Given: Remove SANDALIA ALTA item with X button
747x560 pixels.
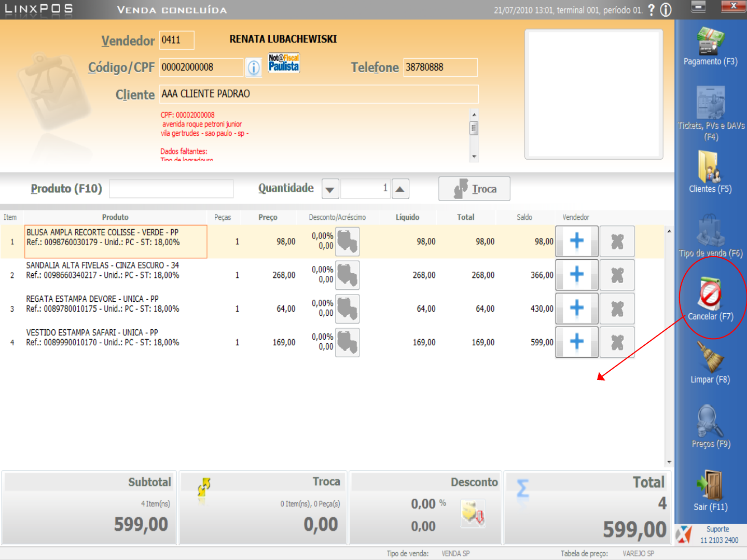Looking at the screenshot, I should 617,275.
